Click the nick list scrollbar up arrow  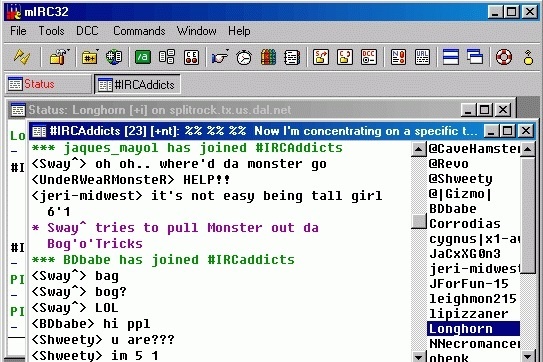[527, 149]
